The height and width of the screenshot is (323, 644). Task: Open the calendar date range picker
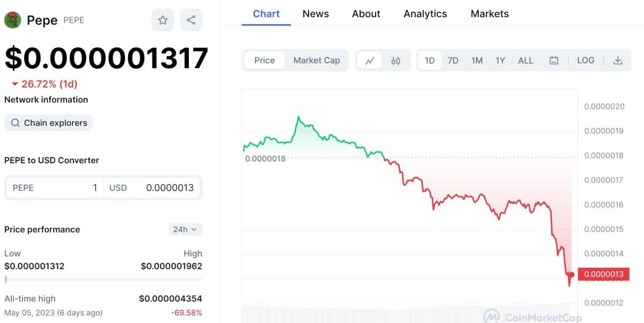554,61
